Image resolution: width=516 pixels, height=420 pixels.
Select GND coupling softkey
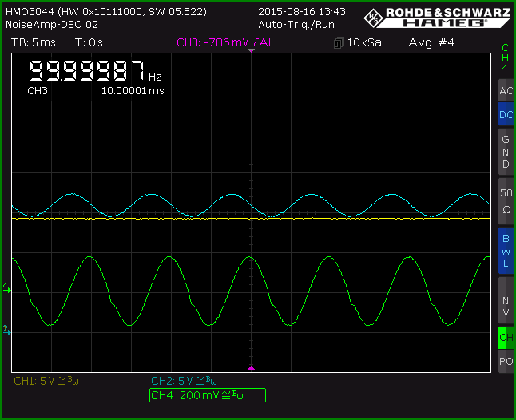pyautogui.click(x=506, y=152)
